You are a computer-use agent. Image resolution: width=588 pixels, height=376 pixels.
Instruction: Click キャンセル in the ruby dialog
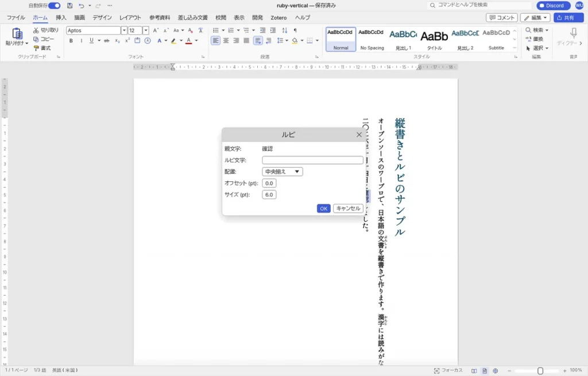click(348, 208)
